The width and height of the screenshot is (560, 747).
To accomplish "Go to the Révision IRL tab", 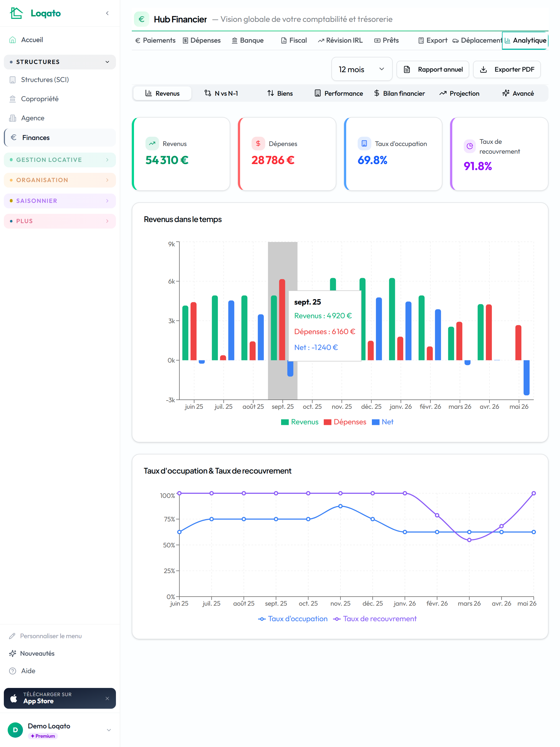I will click(x=340, y=40).
